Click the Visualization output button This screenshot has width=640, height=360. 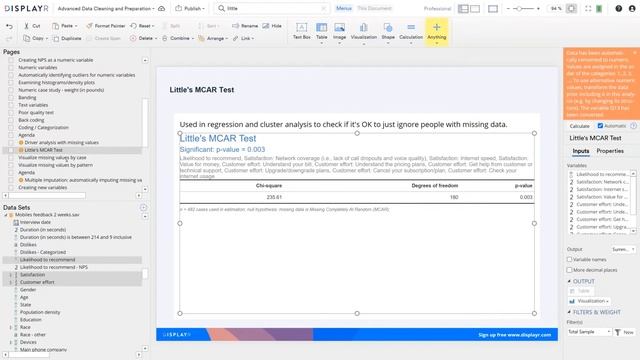(589, 301)
